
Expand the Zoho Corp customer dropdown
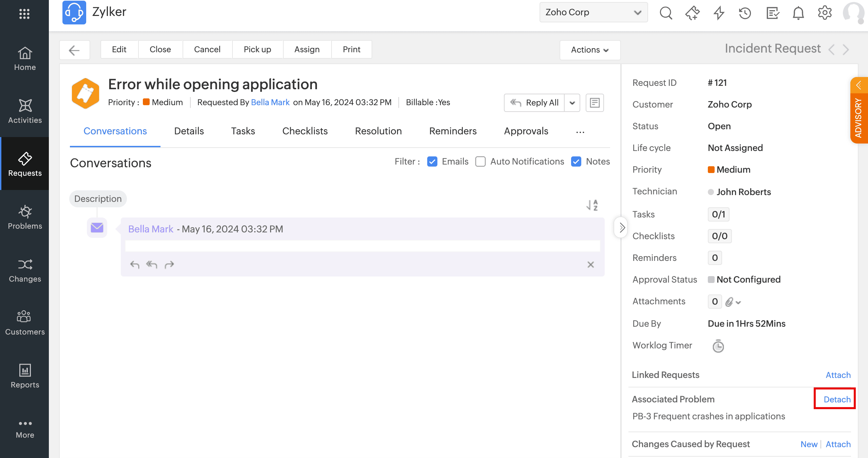[593, 12]
